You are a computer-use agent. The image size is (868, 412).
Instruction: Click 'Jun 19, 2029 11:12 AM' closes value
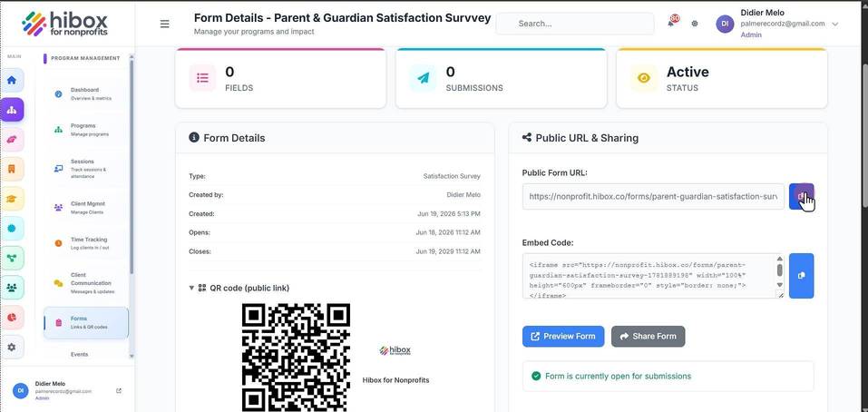448,251
